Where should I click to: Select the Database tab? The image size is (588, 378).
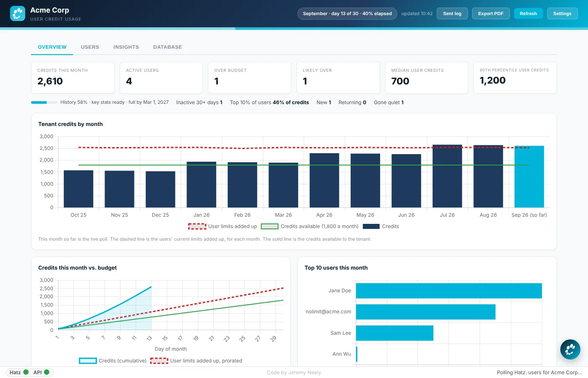pos(168,47)
